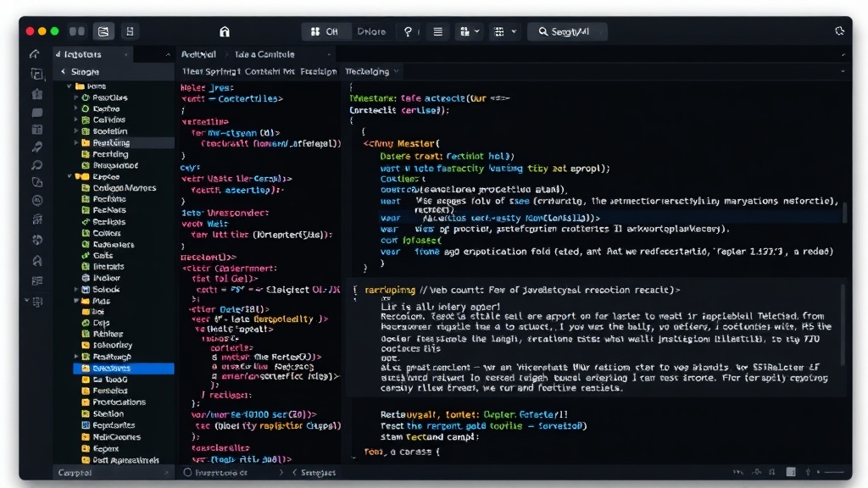The height and width of the screenshot is (488, 868).
Task: Click the bottom grid icon in the activity bar
Action: pyautogui.click(x=37, y=302)
